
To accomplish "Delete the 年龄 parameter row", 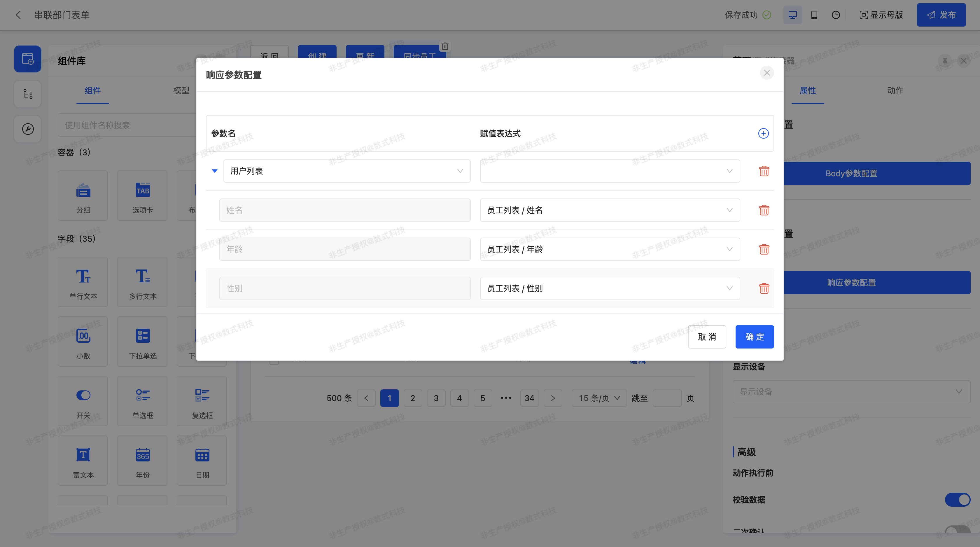I will tap(764, 249).
